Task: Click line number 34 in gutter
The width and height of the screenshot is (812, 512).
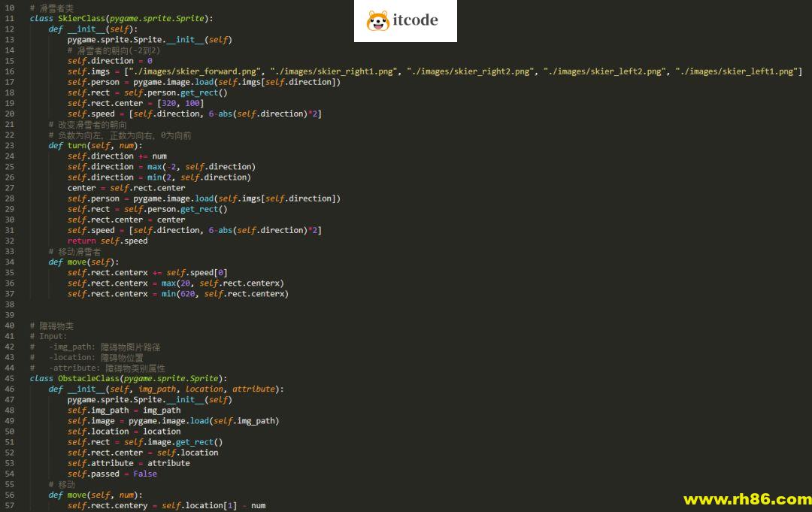Action: (x=10, y=262)
